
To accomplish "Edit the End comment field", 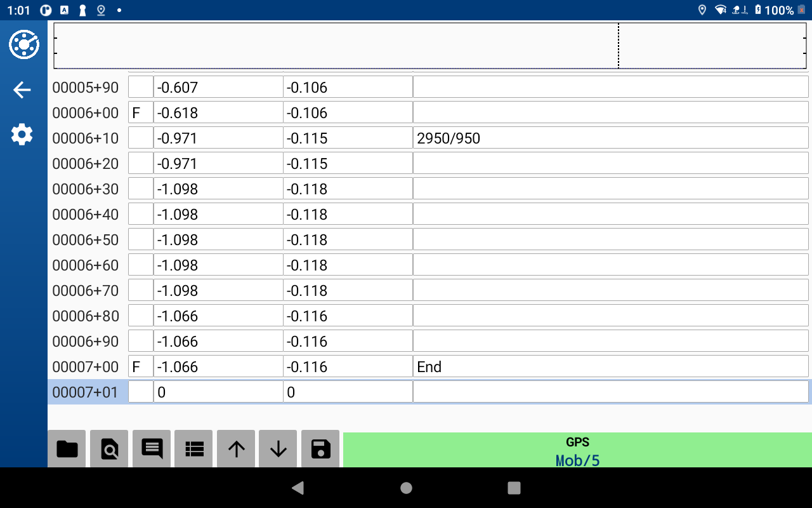I will (611, 366).
